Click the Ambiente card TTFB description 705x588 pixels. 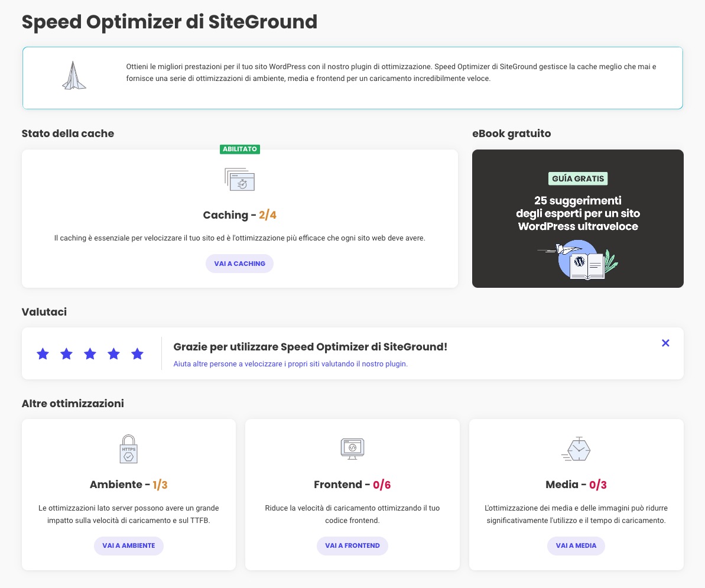(x=129, y=514)
